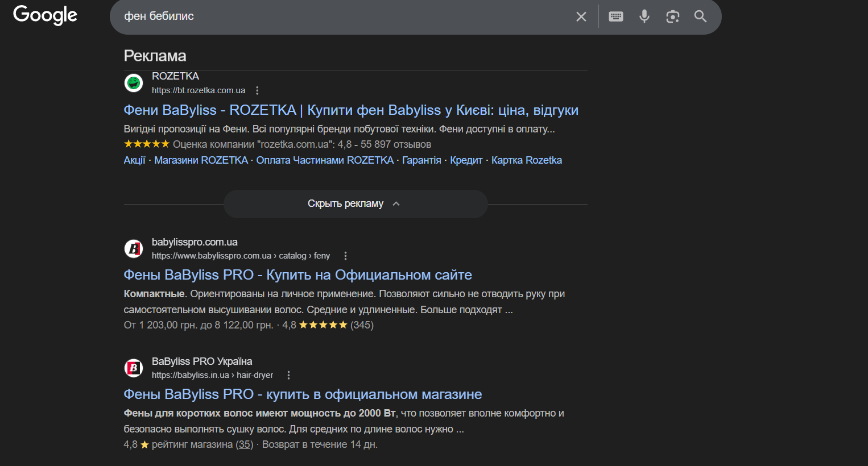Click the ROZETKA ad site name

point(175,76)
